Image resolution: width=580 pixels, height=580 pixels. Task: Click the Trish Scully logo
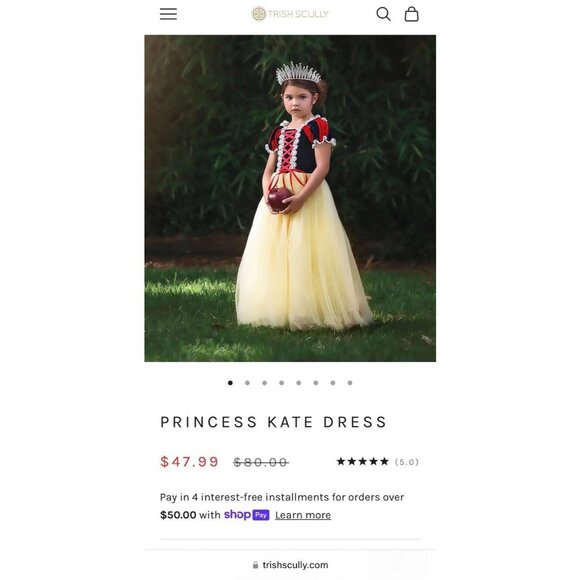pyautogui.click(x=290, y=14)
